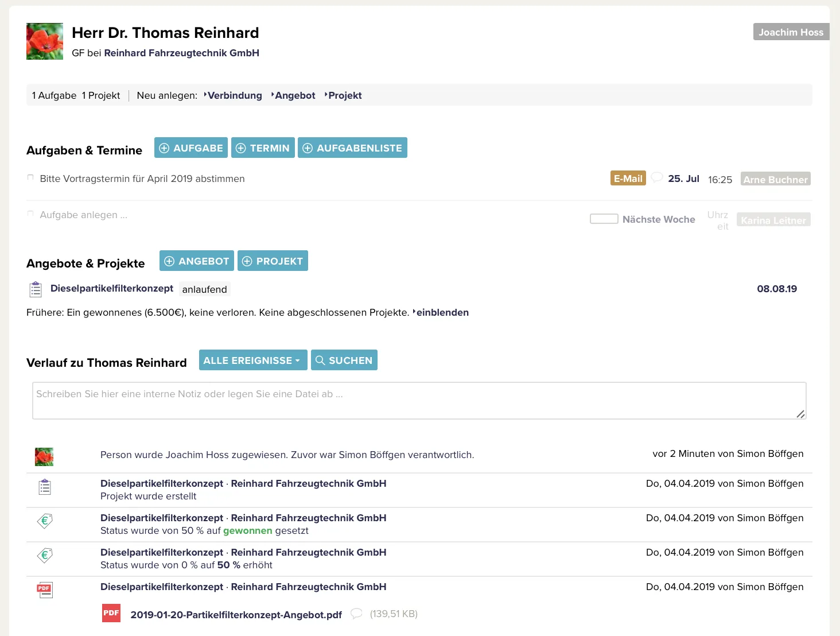The image size is (840, 636).
Task: Choose Karina Leitner as new task assignee
Action: [773, 220]
